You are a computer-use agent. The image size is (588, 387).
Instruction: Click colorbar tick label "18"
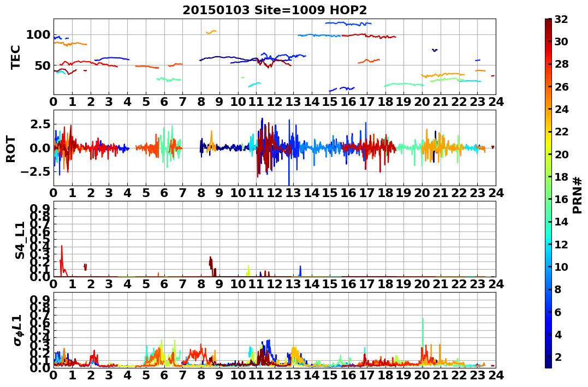click(561, 177)
